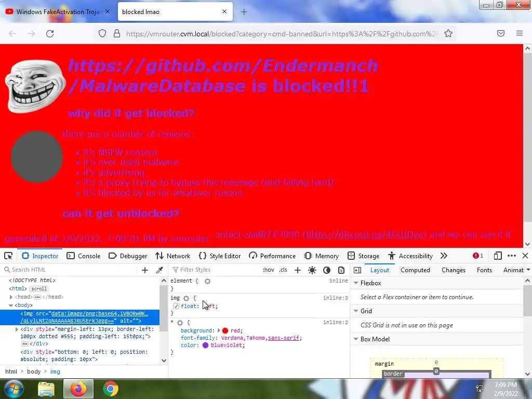Expand the head node in markup tree

click(11, 297)
